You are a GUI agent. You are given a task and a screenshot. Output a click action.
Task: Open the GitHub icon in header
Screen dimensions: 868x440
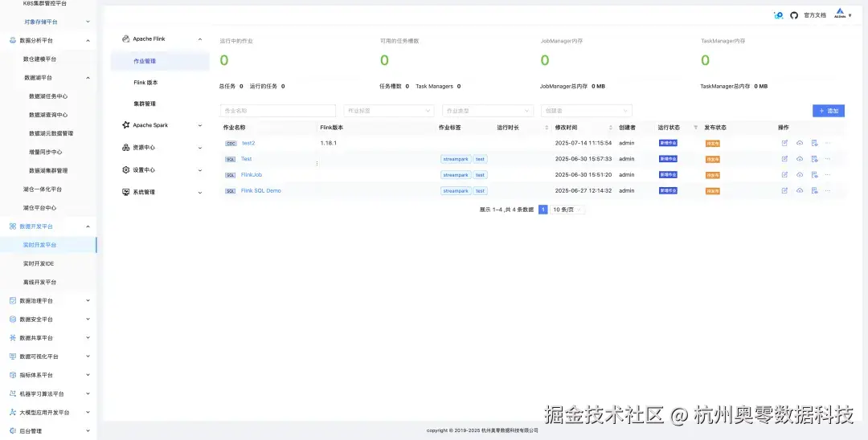794,15
